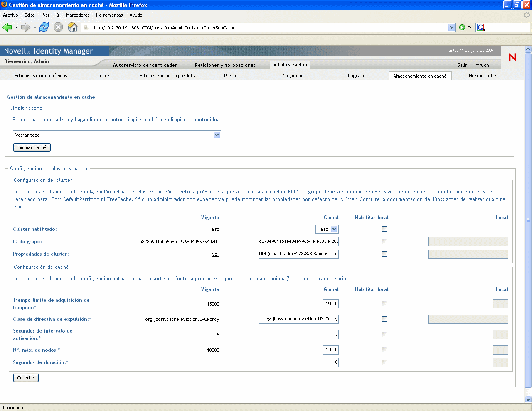Viewport: 532px width, 411px height.
Task: Click the Firefox throbber icon
Action: point(527,15)
